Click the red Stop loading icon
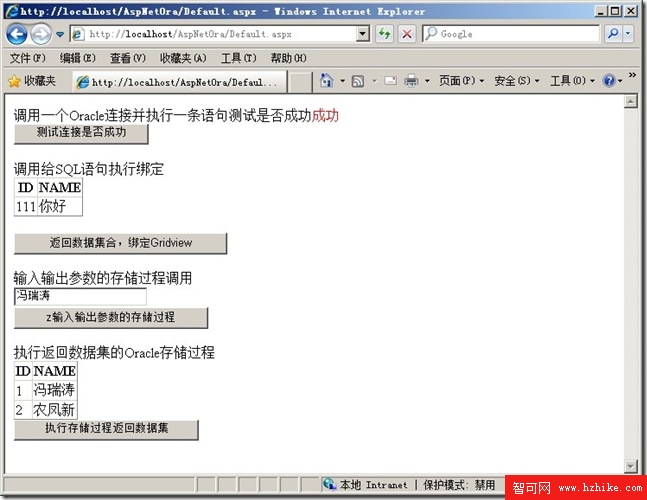Viewport: 647px width, 500px height. (x=407, y=34)
